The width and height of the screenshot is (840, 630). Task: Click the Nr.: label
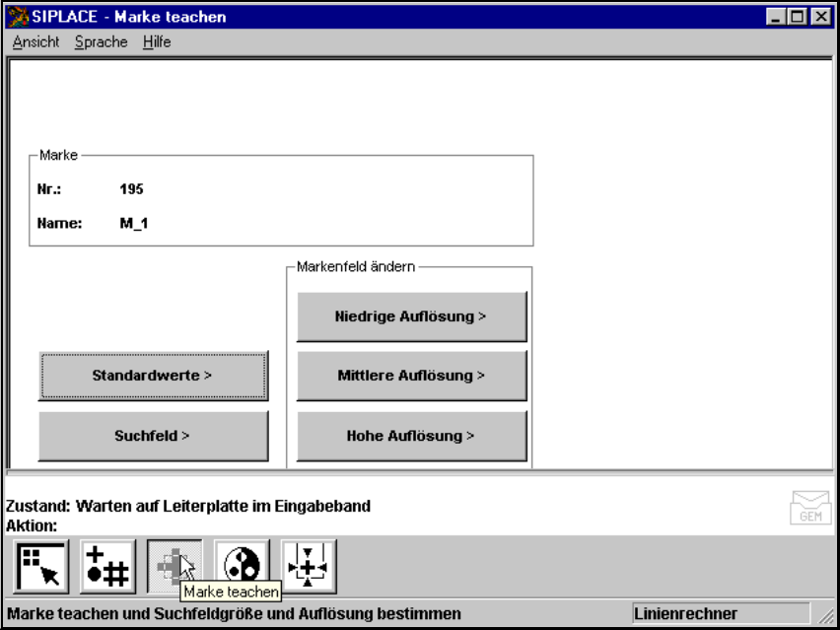coord(48,189)
